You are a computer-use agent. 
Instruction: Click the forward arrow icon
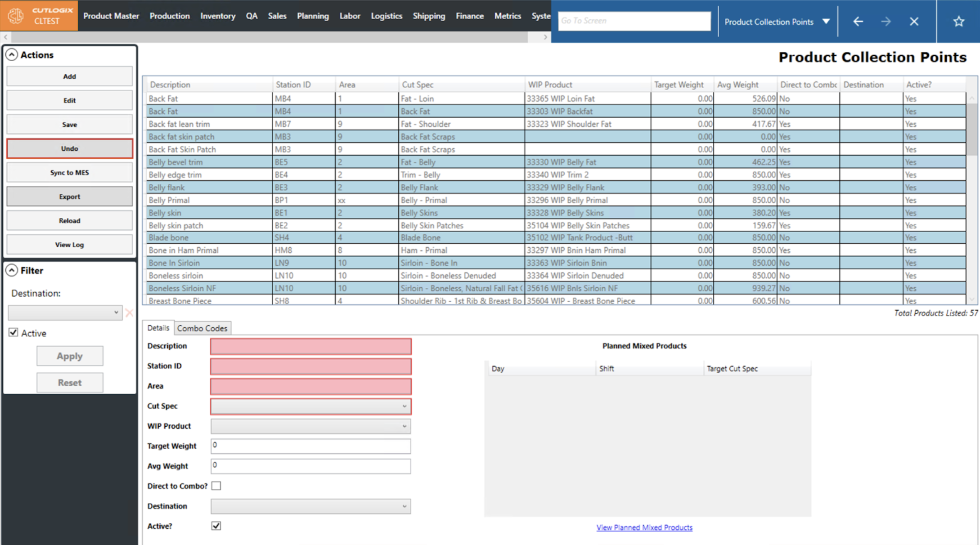point(886,21)
